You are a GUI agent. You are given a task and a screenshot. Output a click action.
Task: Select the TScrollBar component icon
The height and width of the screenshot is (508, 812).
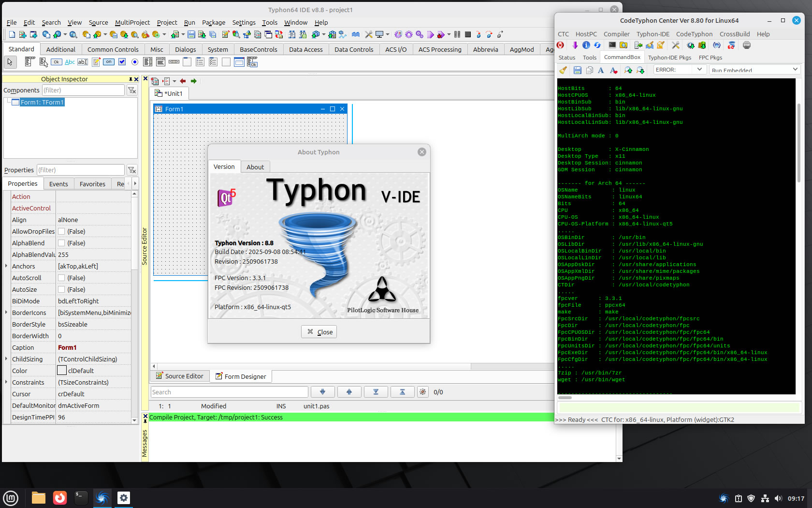pyautogui.click(x=174, y=61)
